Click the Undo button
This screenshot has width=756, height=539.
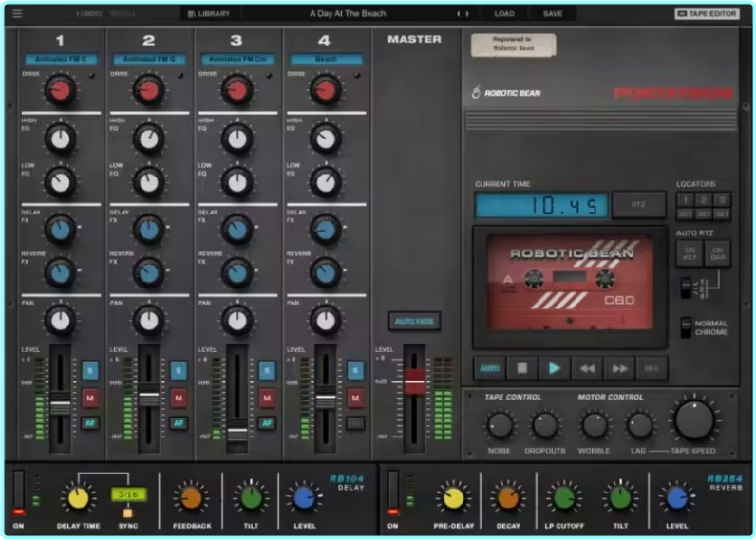(89, 14)
